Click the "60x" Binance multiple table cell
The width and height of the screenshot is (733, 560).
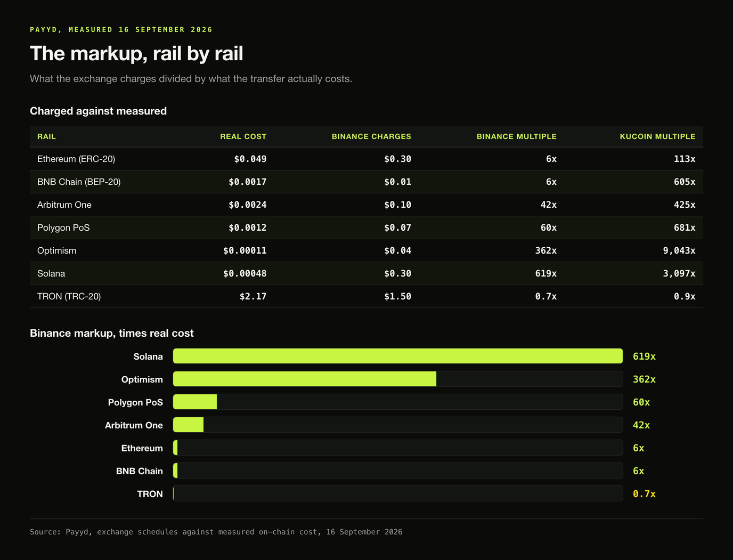[x=549, y=228]
